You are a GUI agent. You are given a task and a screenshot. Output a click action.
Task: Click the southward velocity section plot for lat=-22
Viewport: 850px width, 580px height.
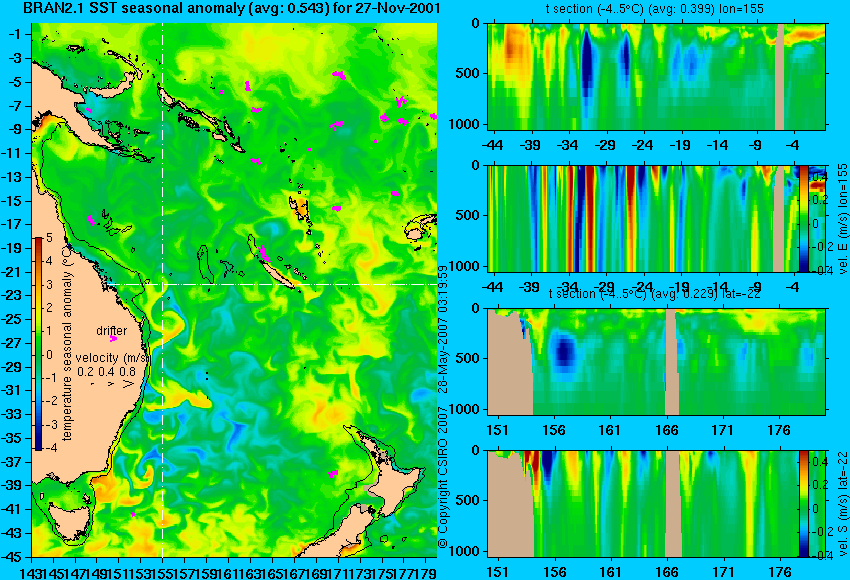pyautogui.click(x=643, y=504)
